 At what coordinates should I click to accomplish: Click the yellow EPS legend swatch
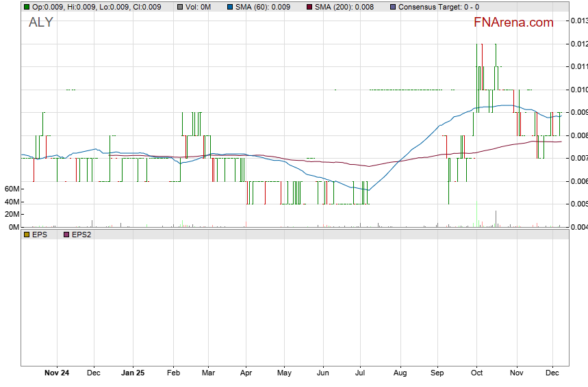click(26, 235)
